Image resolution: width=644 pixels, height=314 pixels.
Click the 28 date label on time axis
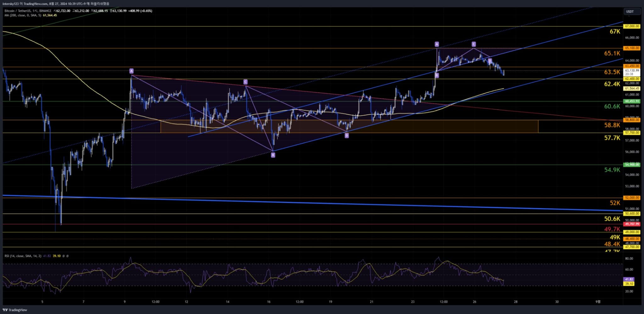coord(516,302)
